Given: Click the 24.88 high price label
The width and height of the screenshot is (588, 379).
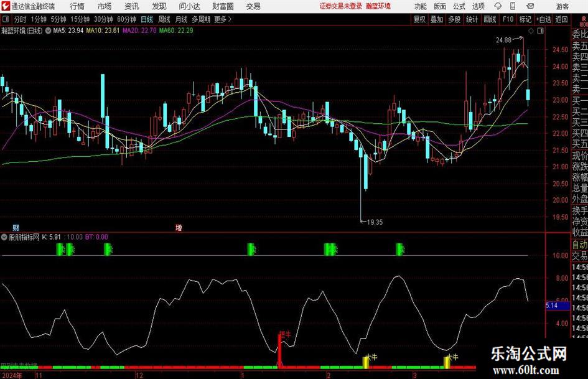Looking at the screenshot, I should click(x=503, y=40).
